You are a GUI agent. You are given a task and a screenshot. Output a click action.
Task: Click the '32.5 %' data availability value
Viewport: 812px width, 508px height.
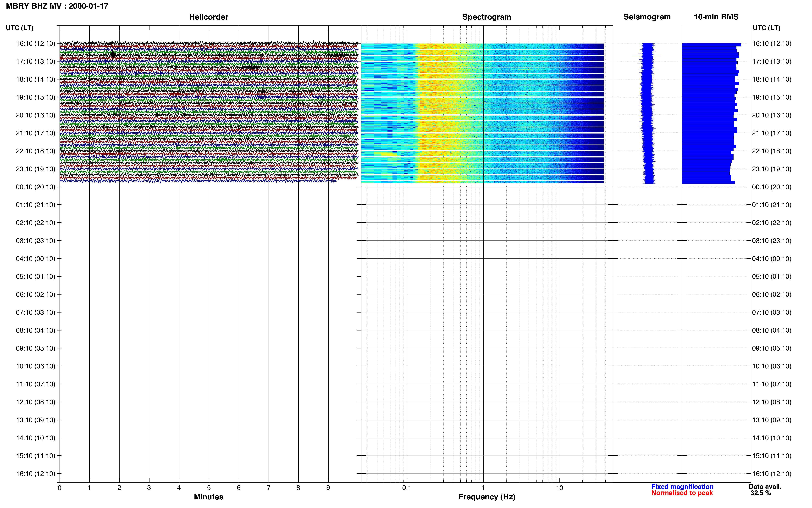761,493
